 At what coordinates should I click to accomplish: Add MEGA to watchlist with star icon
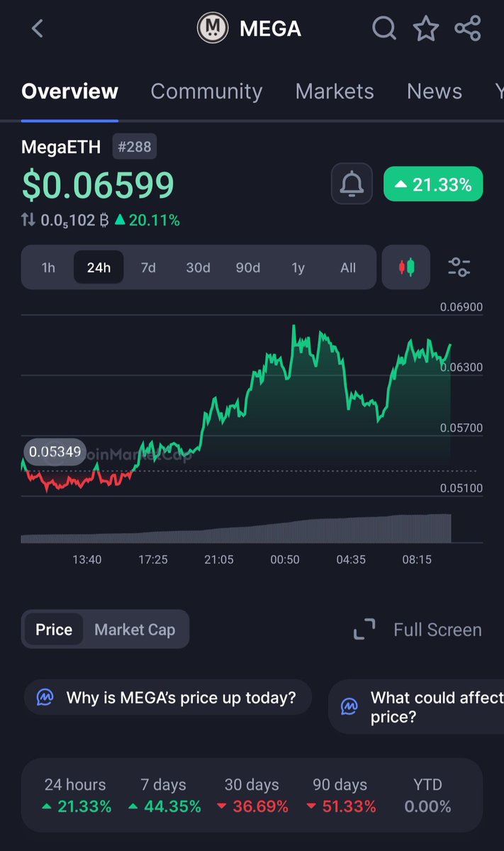(x=426, y=28)
